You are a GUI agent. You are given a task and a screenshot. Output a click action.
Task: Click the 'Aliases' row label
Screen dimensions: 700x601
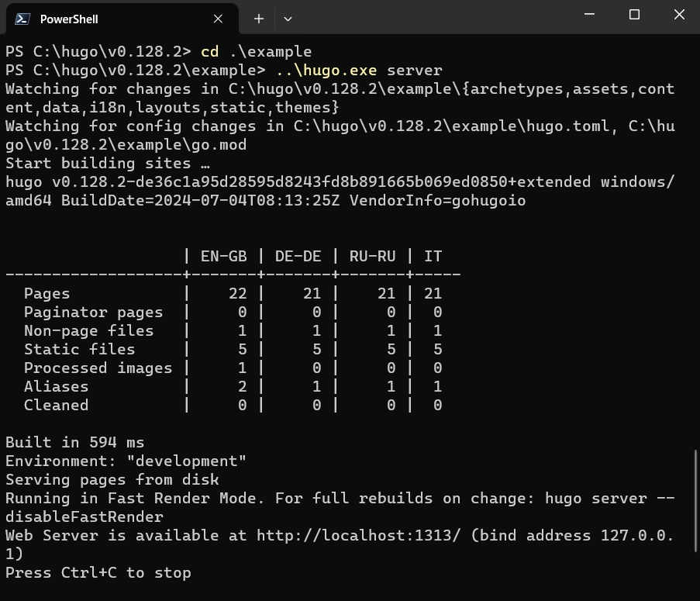point(57,387)
